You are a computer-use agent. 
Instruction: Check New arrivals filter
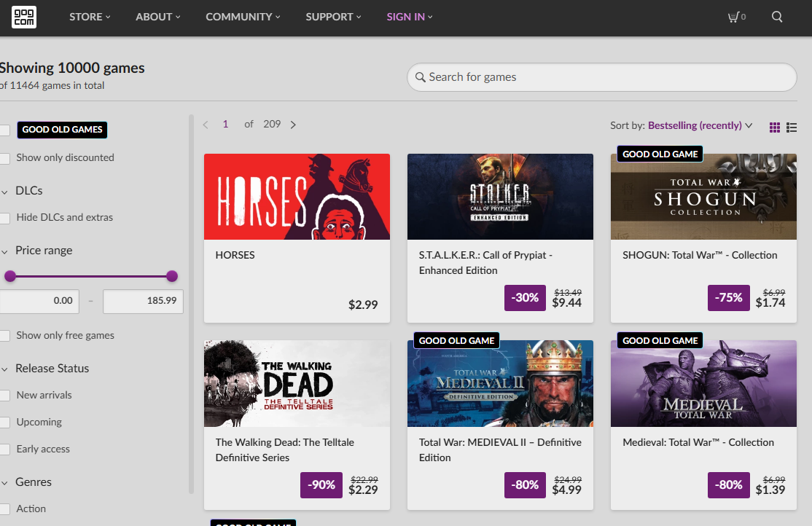4,396
